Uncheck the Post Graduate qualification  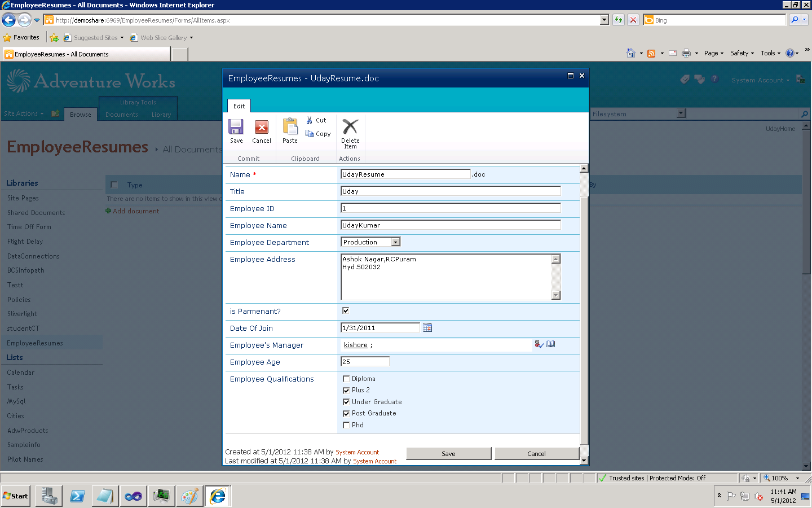pyautogui.click(x=346, y=413)
